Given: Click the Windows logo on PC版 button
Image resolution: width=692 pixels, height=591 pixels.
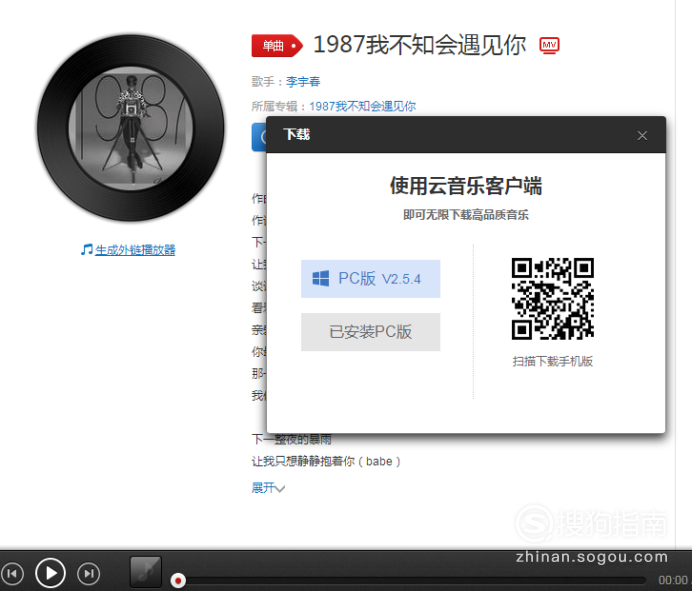Looking at the screenshot, I should tap(320, 279).
